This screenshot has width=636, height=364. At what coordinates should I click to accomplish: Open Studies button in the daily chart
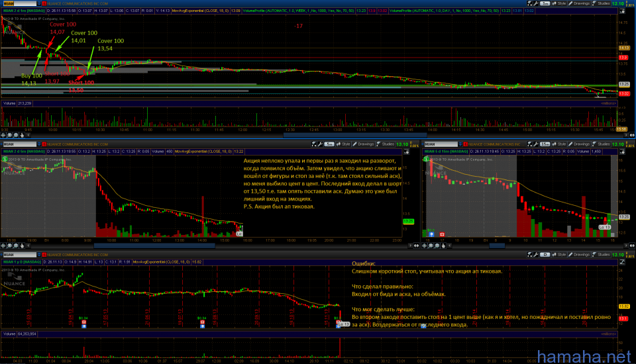601,255
